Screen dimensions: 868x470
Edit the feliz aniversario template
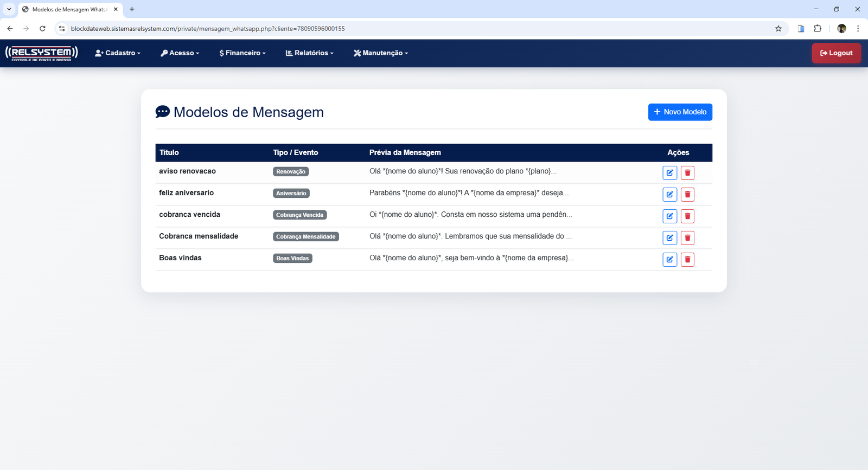(x=669, y=195)
